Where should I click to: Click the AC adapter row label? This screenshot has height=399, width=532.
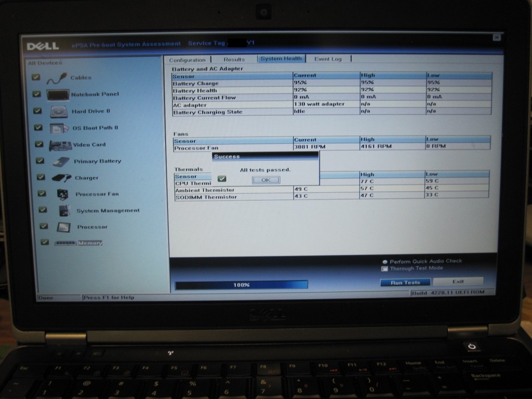tap(190, 105)
